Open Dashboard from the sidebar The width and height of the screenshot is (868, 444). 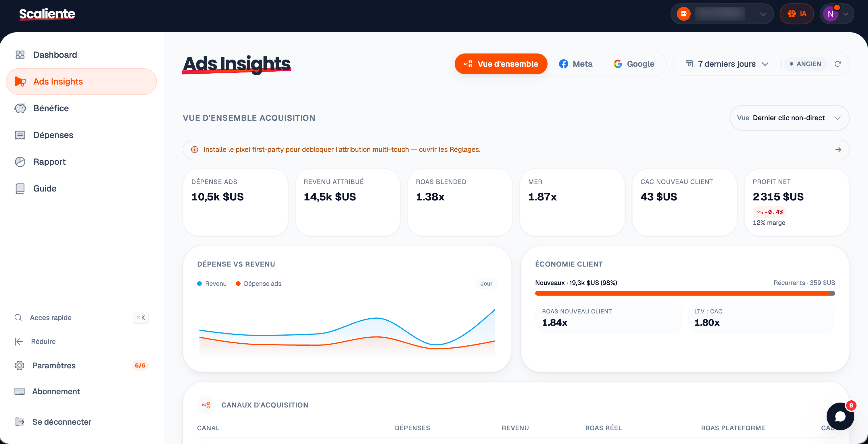[81, 55]
